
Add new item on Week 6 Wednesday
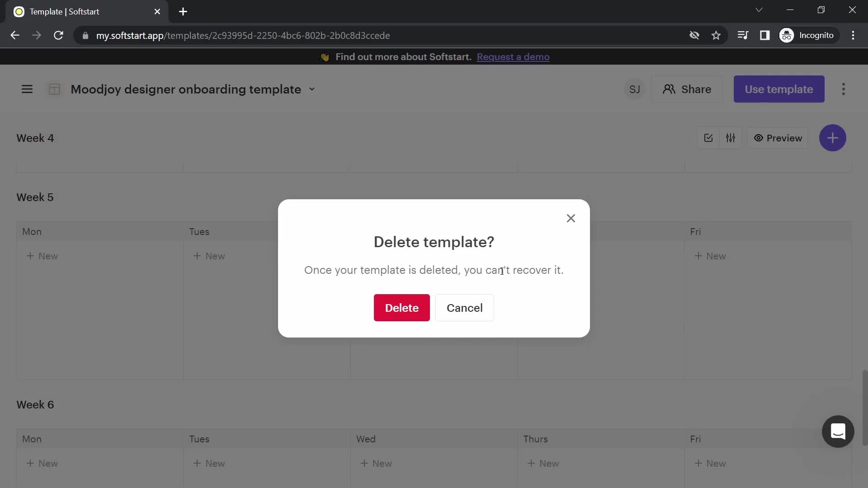[376, 464]
